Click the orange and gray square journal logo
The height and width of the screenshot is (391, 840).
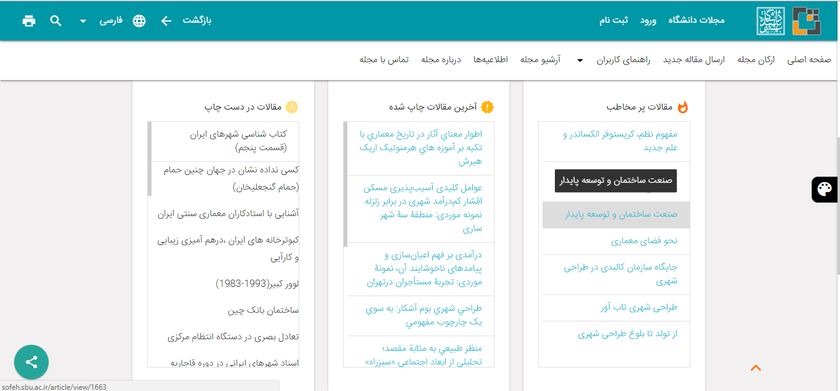pyautogui.click(x=806, y=21)
